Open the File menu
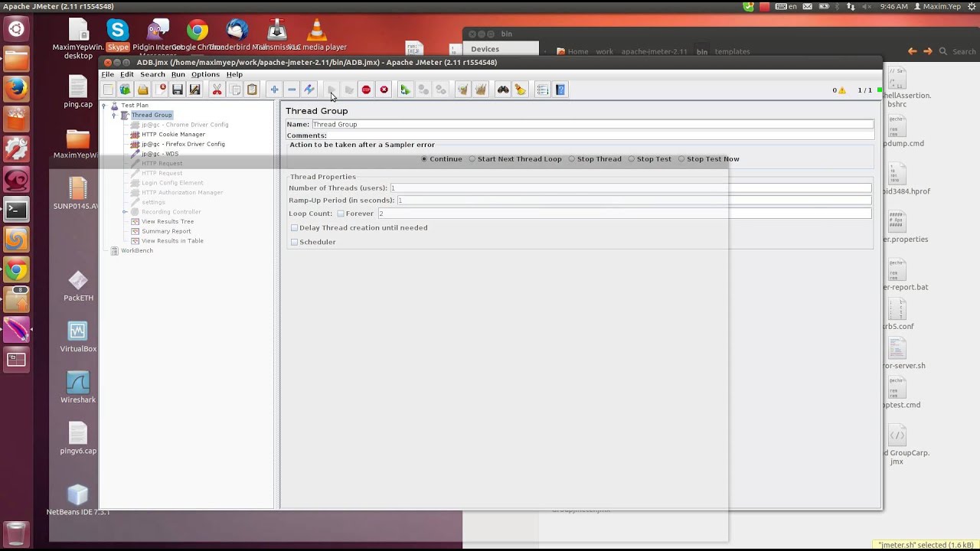Image resolution: width=980 pixels, height=551 pixels. coord(108,74)
